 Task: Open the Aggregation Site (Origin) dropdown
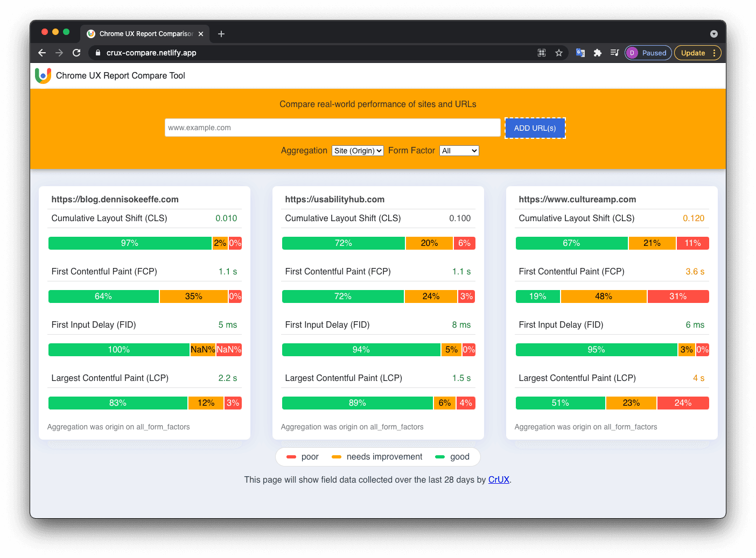click(358, 151)
